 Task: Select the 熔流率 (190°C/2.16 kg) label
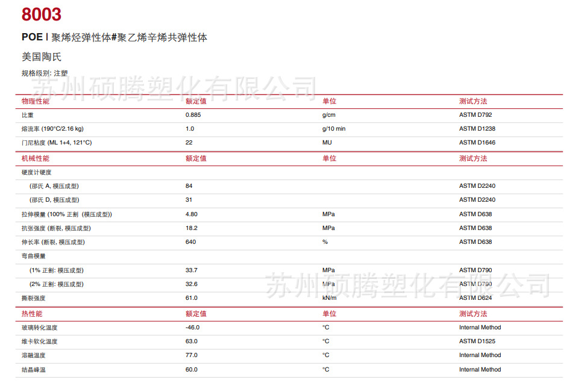[x=52, y=129]
